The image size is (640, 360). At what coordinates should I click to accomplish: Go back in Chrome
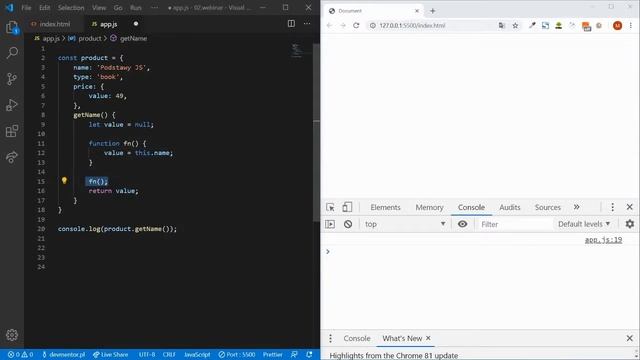329,25
